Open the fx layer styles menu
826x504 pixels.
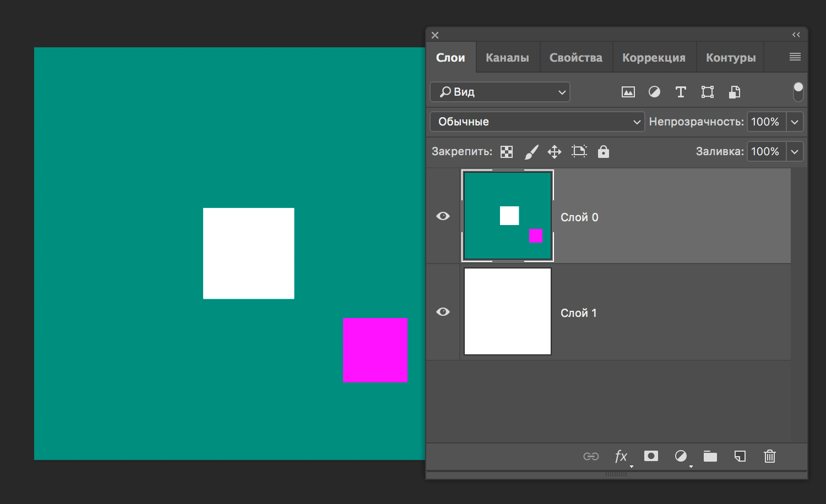pos(621,456)
